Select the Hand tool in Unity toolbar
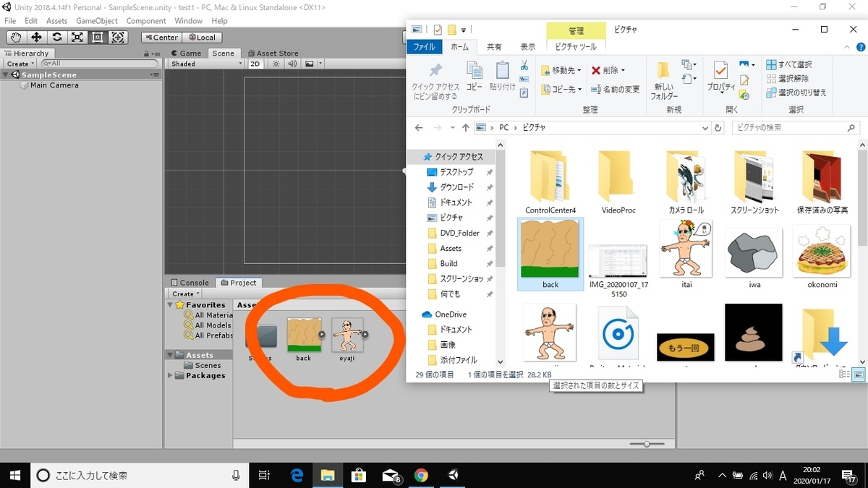 [16, 38]
